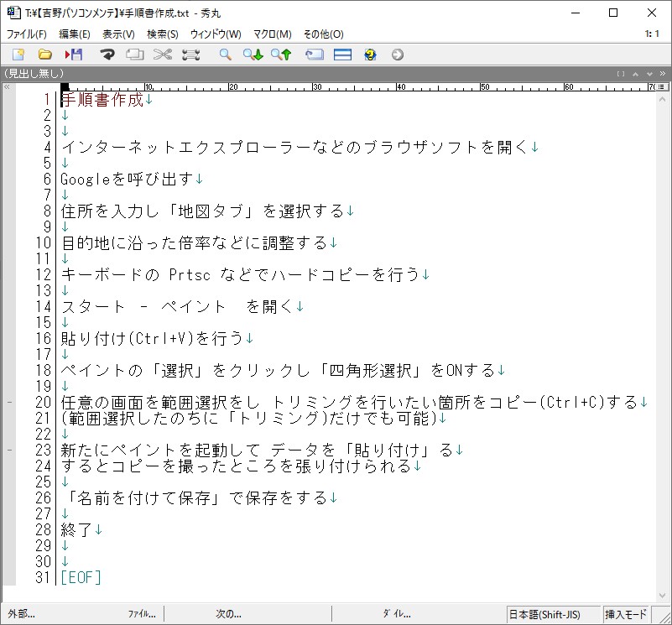Toggle the 挿入モード insert mode indicator

tap(626, 614)
